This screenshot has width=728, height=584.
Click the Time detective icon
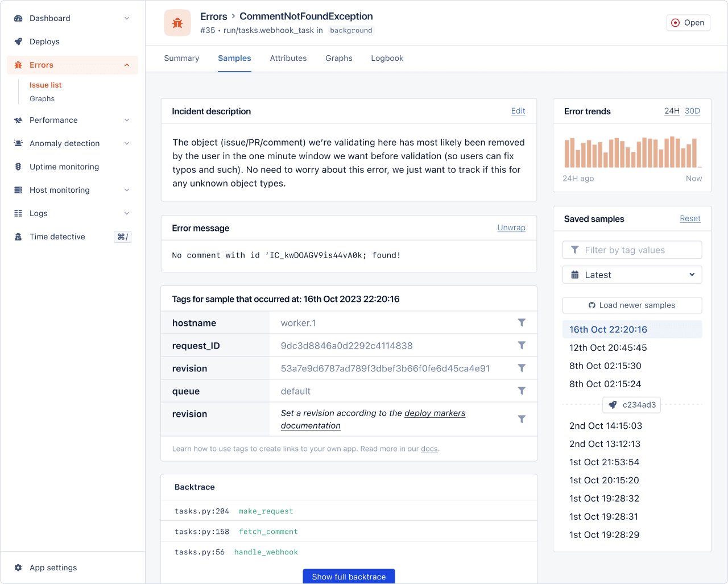click(18, 237)
